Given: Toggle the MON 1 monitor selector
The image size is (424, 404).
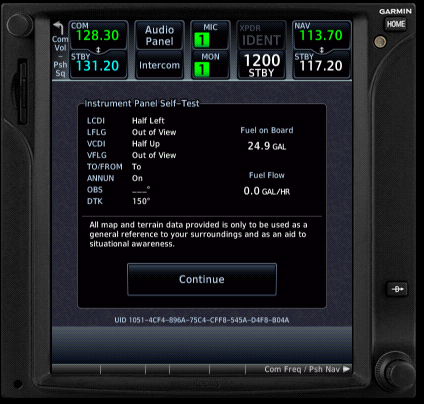Looking at the screenshot, I should coord(210,65).
